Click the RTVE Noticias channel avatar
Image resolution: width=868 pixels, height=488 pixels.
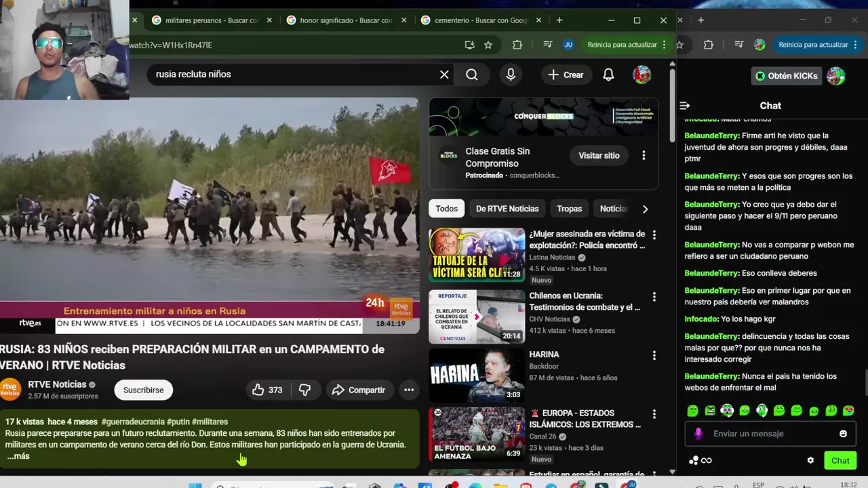[x=10, y=389]
